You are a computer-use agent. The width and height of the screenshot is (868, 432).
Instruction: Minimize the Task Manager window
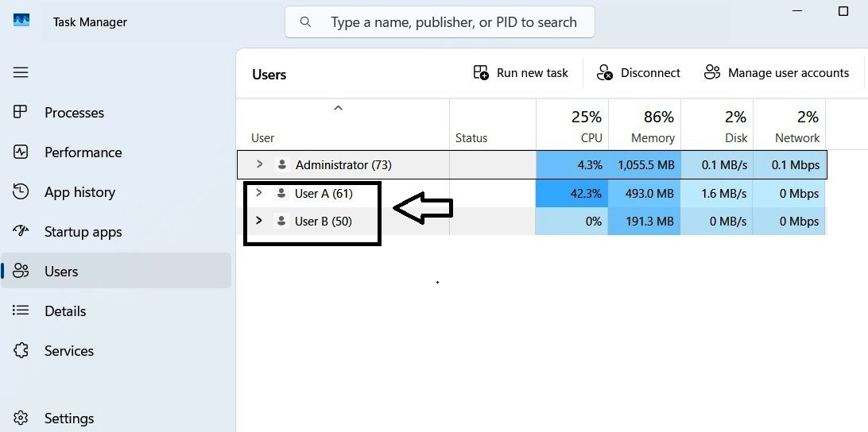pyautogui.click(x=797, y=11)
